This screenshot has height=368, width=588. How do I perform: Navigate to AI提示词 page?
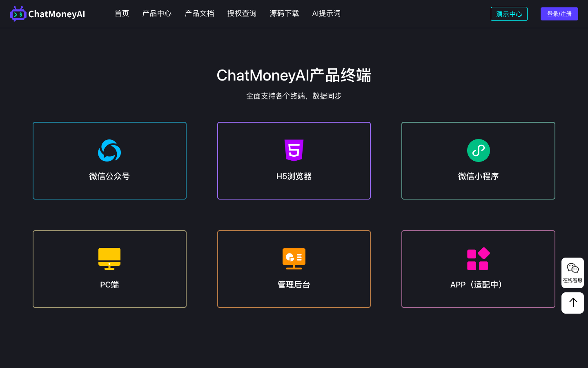pyautogui.click(x=326, y=13)
